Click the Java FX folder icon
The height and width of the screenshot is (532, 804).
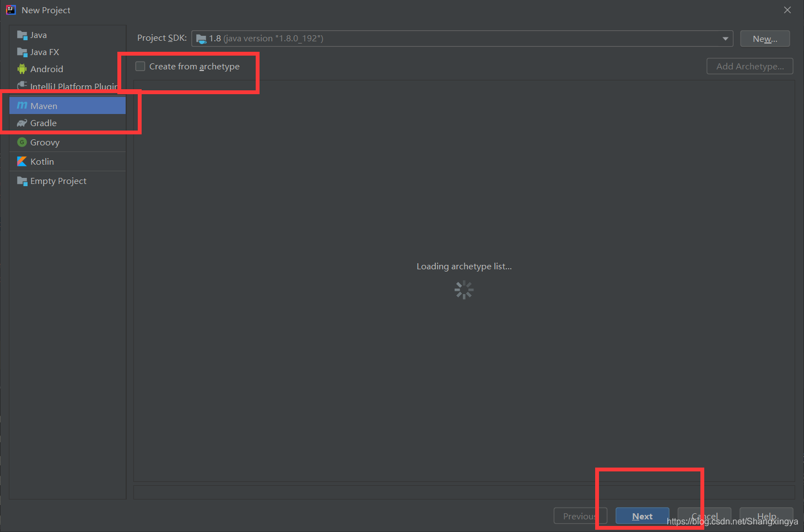(x=22, y=52)
